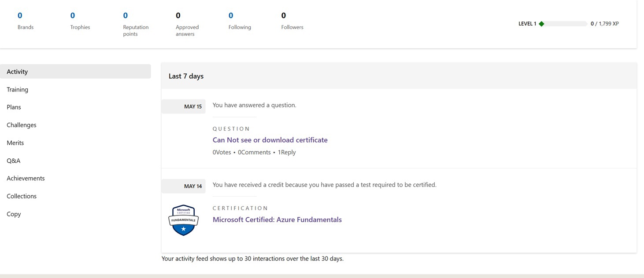Screen dimensions: 644x278
Task: Click the Followers stat
Action: click(292, 21)
